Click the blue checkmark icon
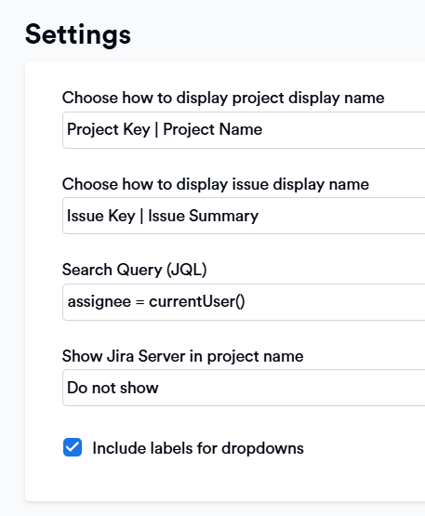 click(x=72, y=447)
